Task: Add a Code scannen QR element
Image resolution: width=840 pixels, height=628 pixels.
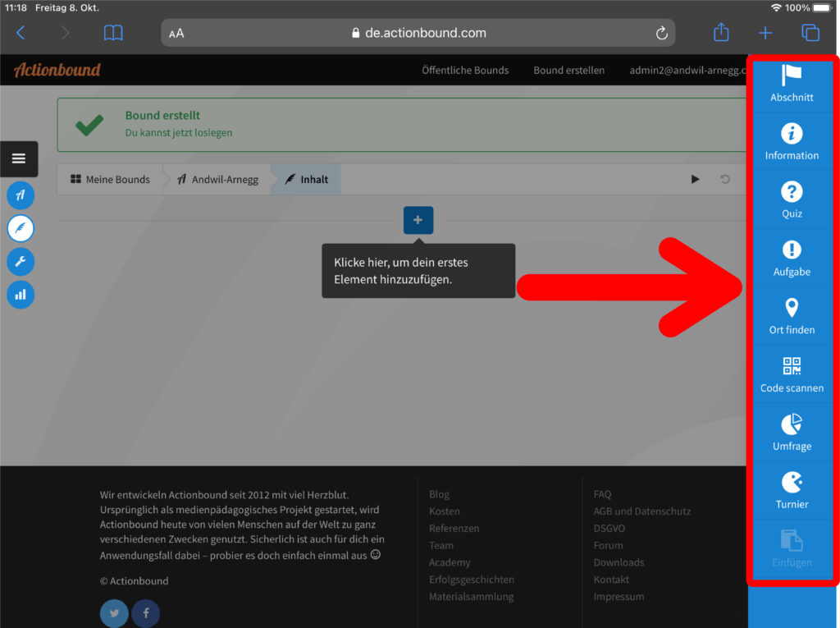Action: pyautogui.click(x=792, y=374)
